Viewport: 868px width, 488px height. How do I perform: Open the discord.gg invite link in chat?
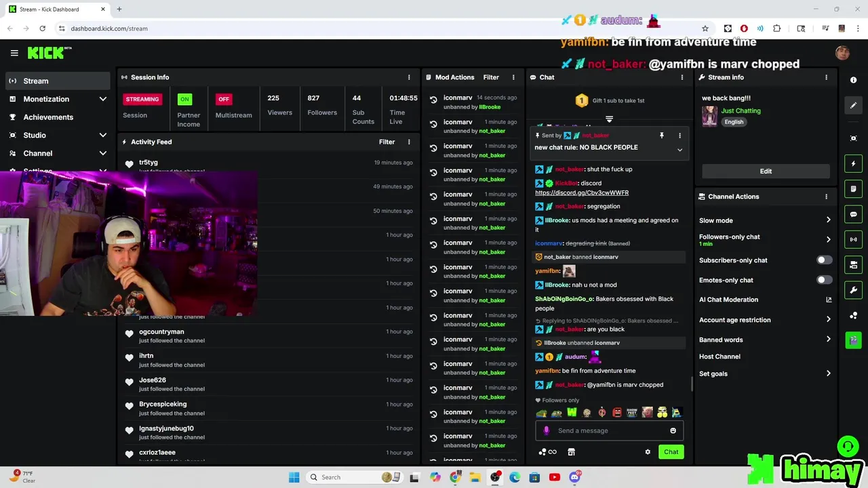coord(582,192)
